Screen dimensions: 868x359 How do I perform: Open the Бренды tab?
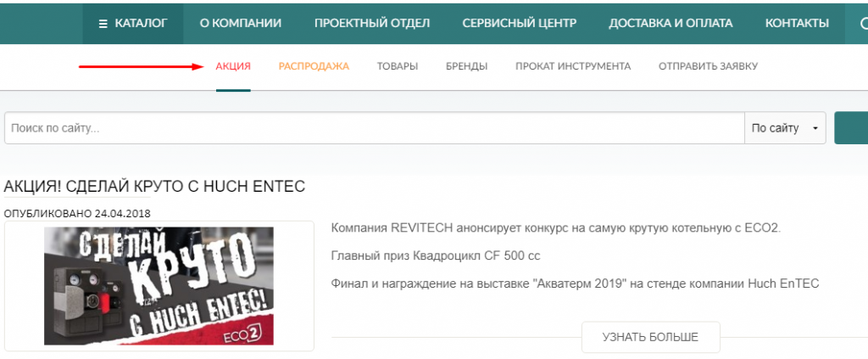pyautogui.click(x=467, y=66)
